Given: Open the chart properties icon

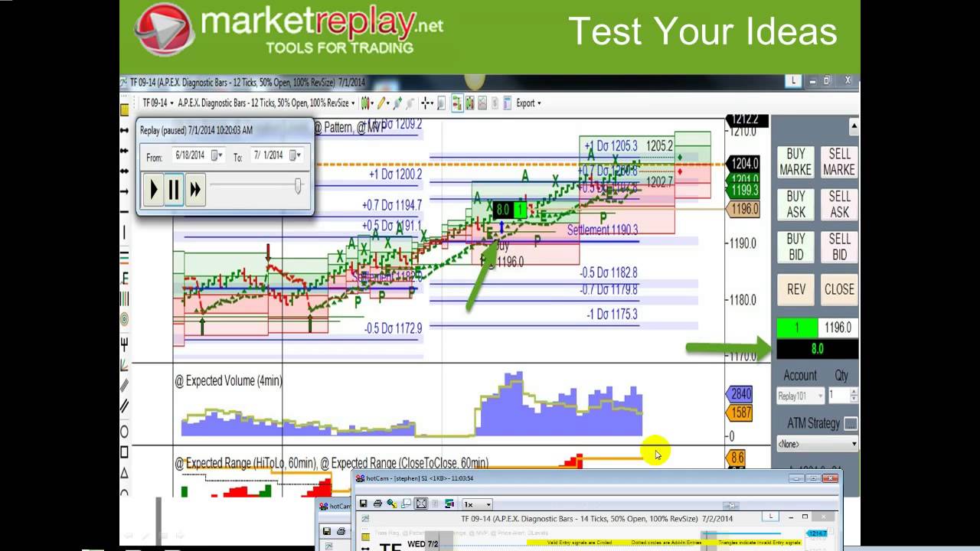Looking at the screenshot, I should point(508,103).
